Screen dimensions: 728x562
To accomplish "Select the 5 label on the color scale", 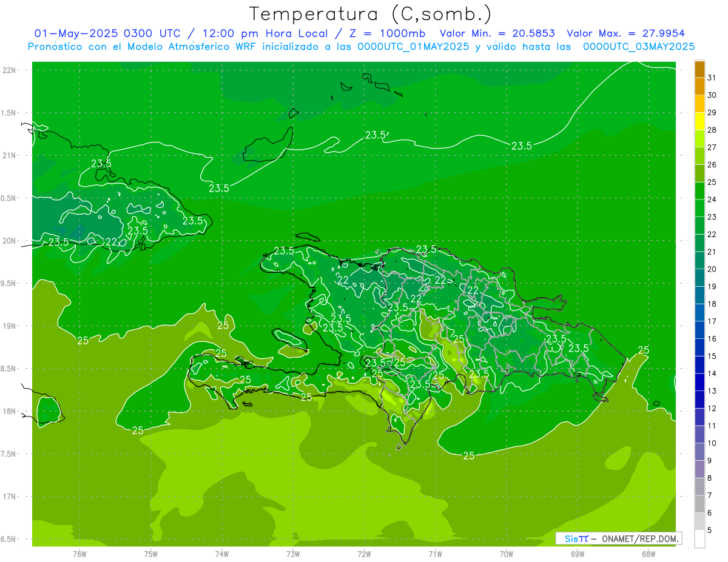I will tap(709, 530).
